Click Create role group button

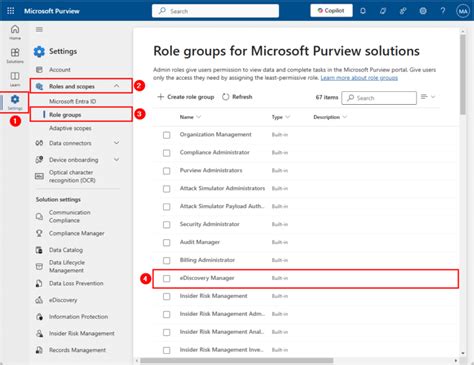186,97
